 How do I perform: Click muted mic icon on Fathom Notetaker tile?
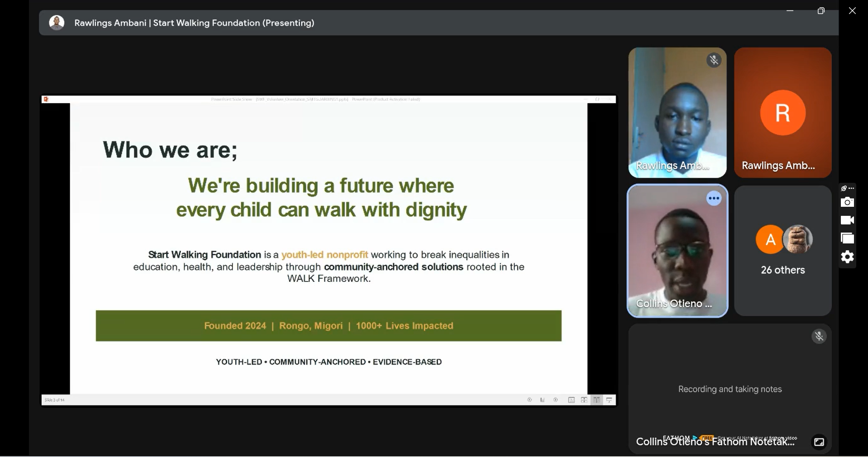point(819,336)
